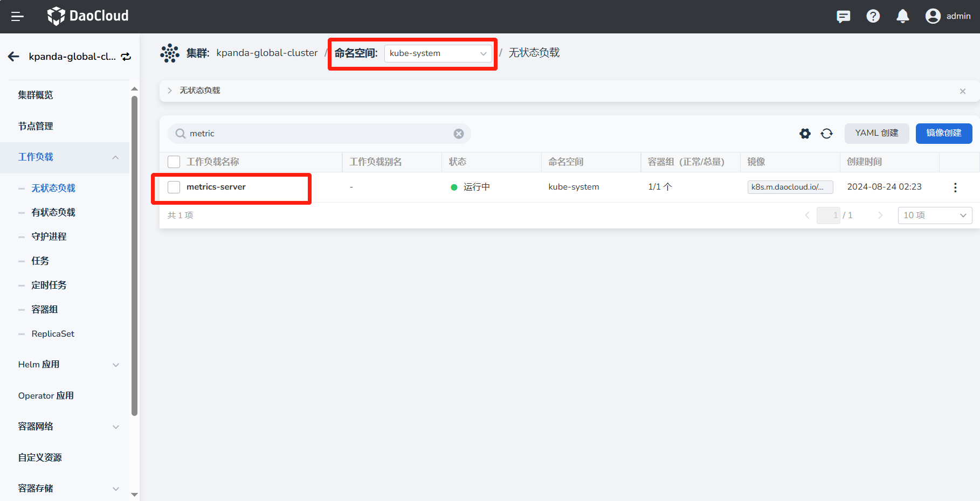The image size is (980, 501).
Task: Clear the metric search text
Action: click(458, 134)
